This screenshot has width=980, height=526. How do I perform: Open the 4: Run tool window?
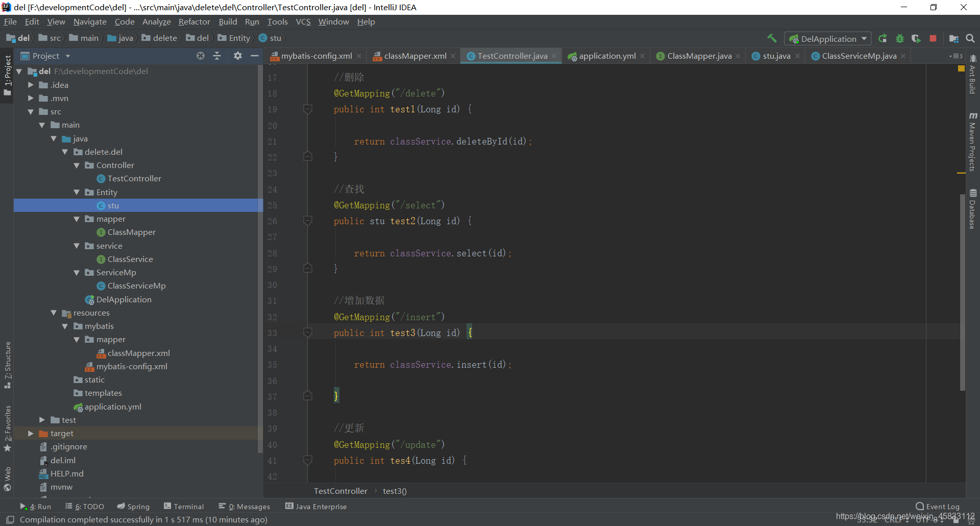click(35, 507)
